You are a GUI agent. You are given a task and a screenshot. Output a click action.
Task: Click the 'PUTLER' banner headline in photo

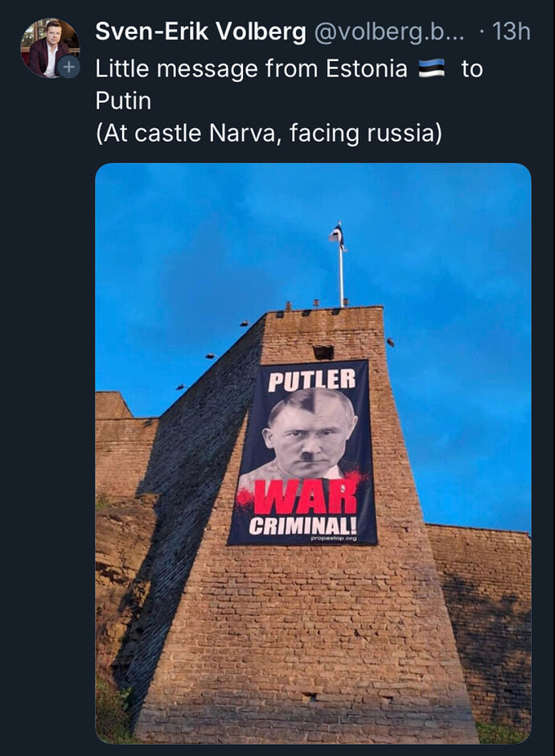311,380
